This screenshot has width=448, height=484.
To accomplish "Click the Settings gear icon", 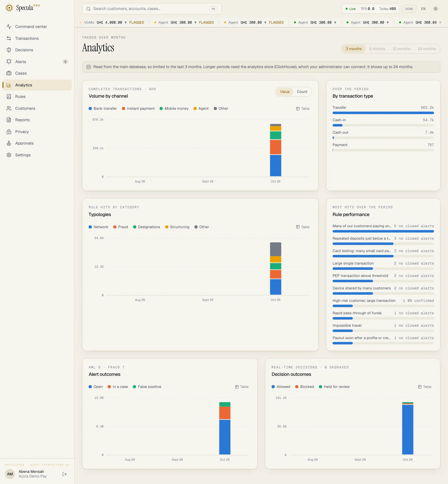I will point(9,155).
